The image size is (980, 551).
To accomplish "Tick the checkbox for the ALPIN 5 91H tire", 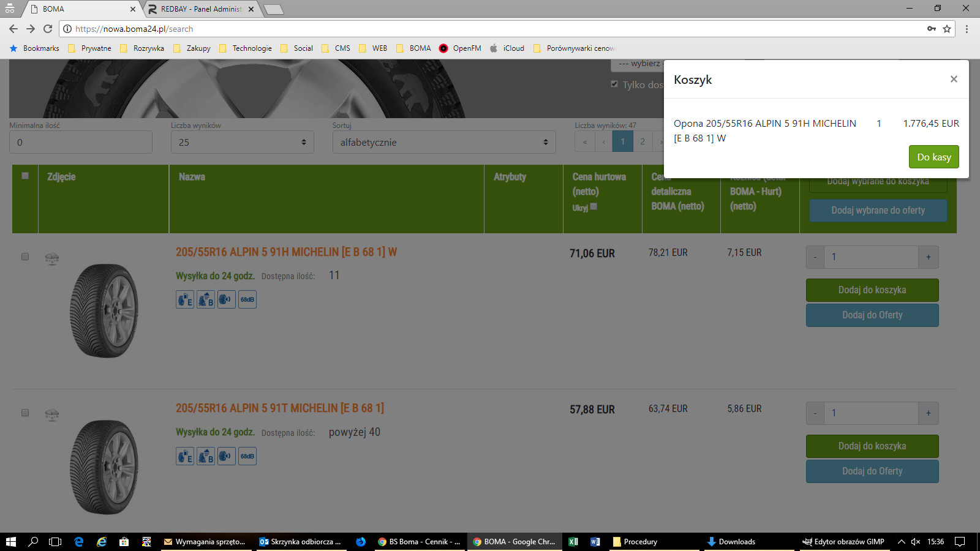I will [x=25, y=257].
